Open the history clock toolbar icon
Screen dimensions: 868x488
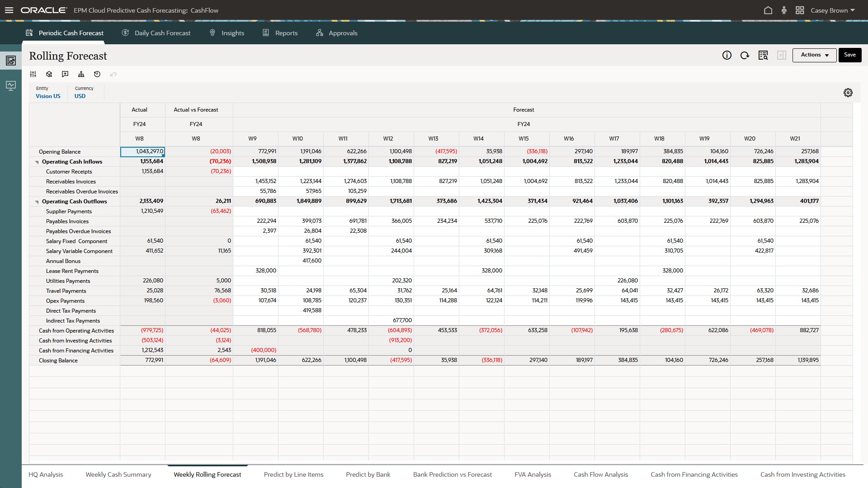click(97, 74)
